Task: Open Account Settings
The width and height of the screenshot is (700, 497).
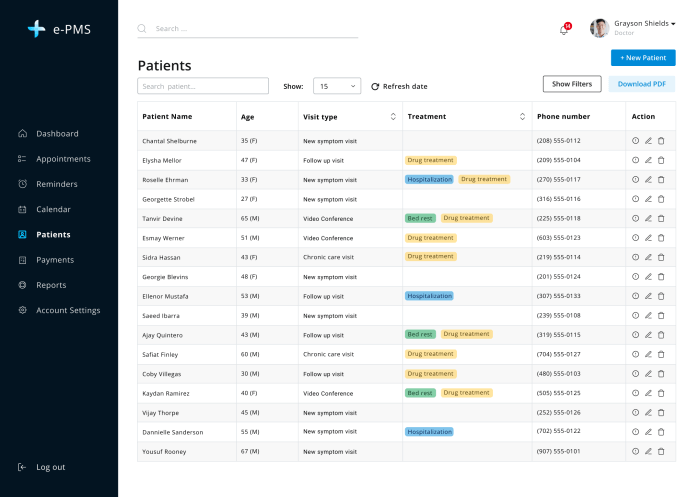Action: pyautogui.click(x=68, y=310)
